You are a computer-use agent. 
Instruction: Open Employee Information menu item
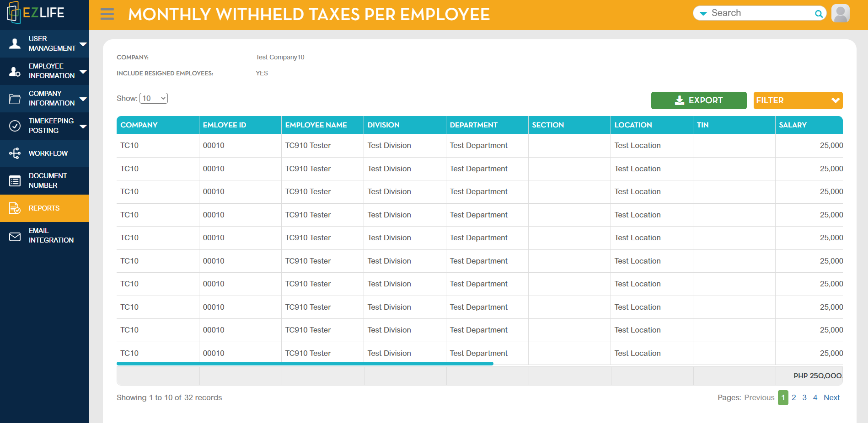click(x=44, y=71)
